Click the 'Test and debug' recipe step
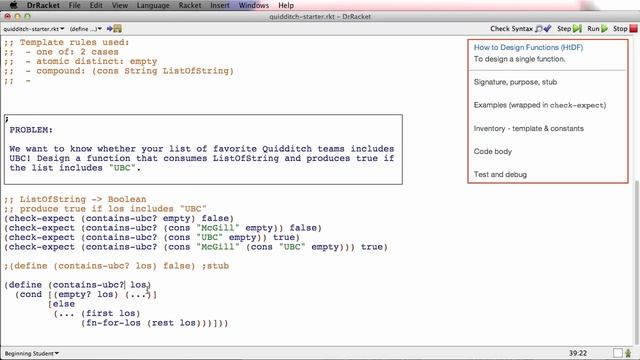The width and height of the screenshot is (640, 360). (x=500, y=174)
